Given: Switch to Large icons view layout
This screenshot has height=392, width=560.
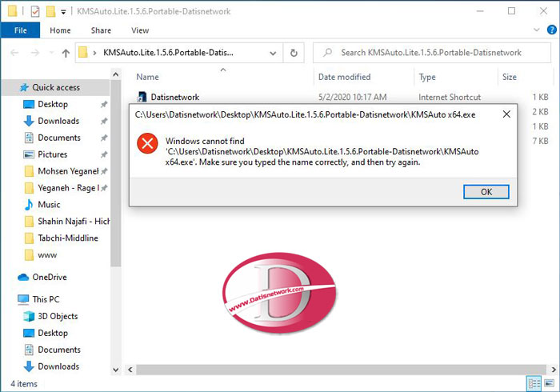Looking at the screenshot, I should 549,384.
